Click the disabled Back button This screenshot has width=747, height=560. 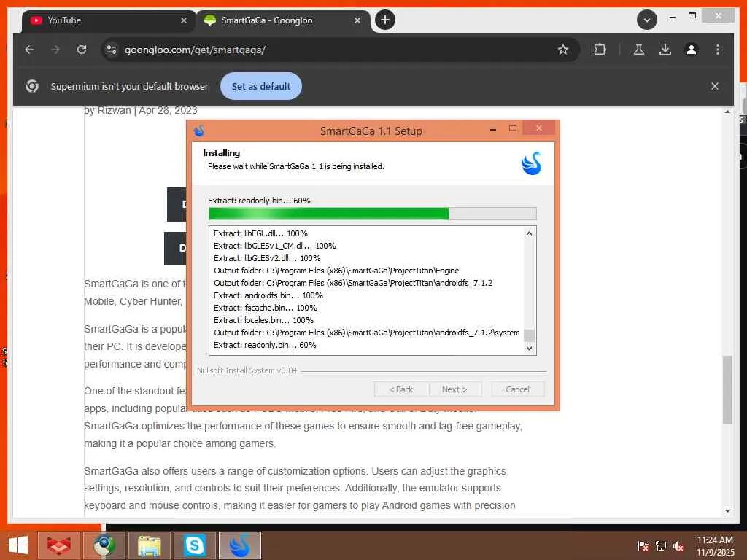tap(400, 389)
